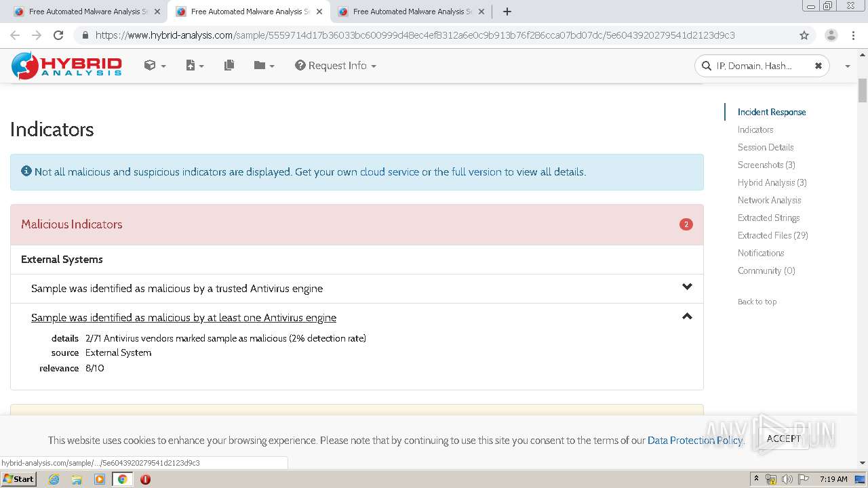Open the Data Protection Policy link

[695, 441]
